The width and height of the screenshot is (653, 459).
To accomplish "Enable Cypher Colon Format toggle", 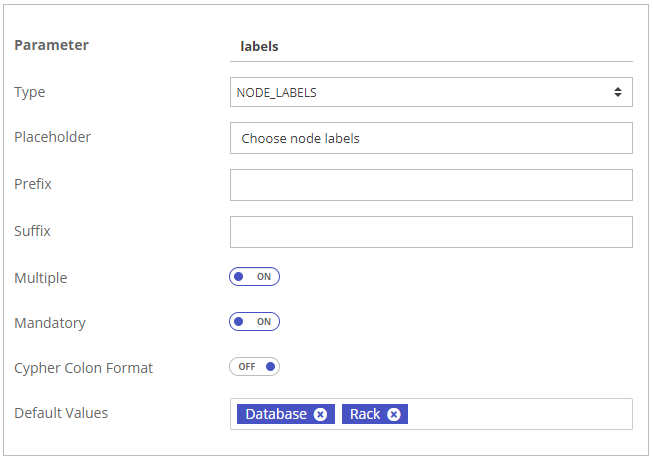I will click(254, 367).
